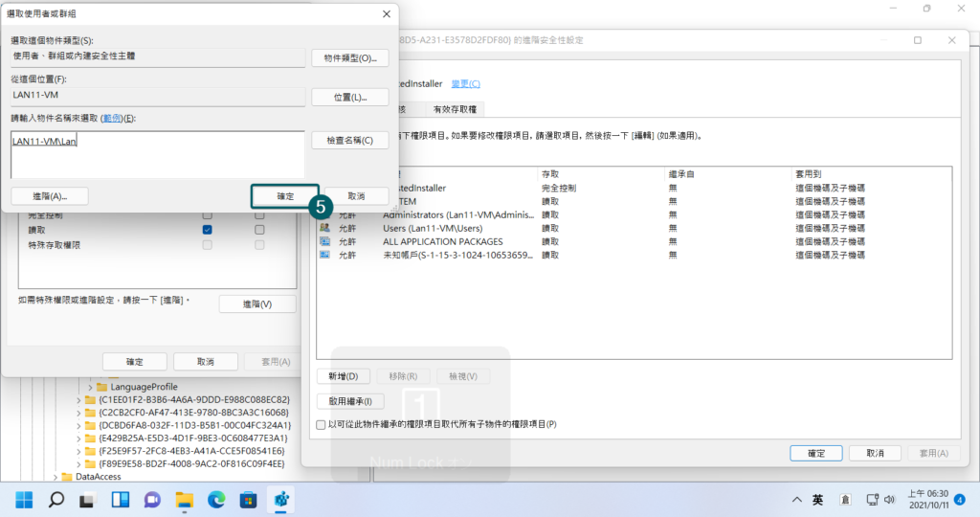Open volume speaker tray icon

tap(889, 500)
